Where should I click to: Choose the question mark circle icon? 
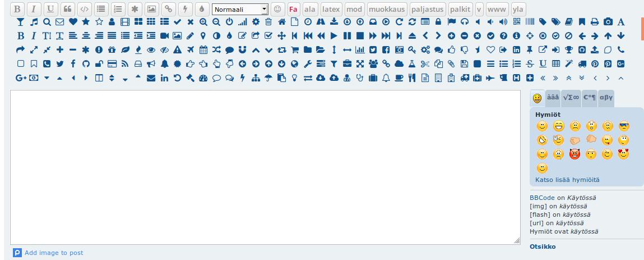tap(503, 36)
